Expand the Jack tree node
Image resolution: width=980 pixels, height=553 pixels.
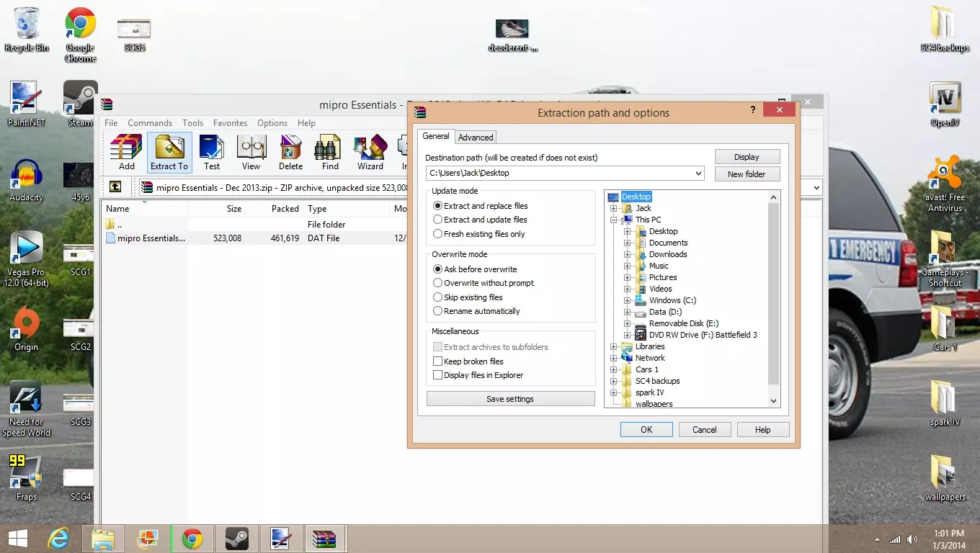(x=614, y=208)
